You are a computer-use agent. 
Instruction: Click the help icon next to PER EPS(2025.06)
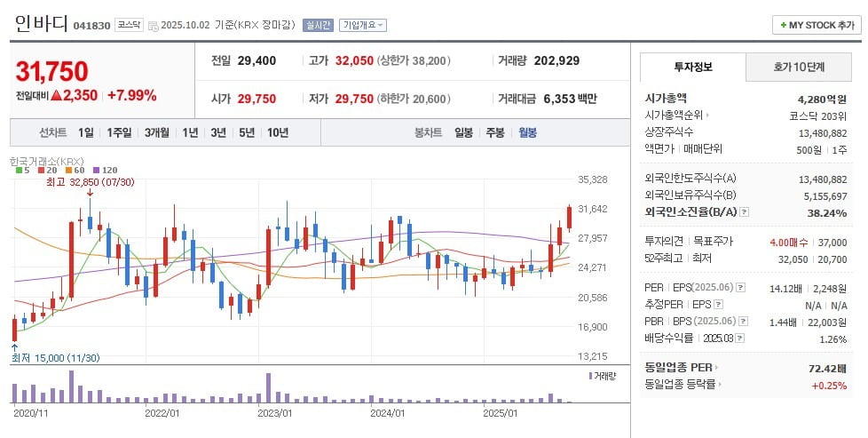coord(740,287)
